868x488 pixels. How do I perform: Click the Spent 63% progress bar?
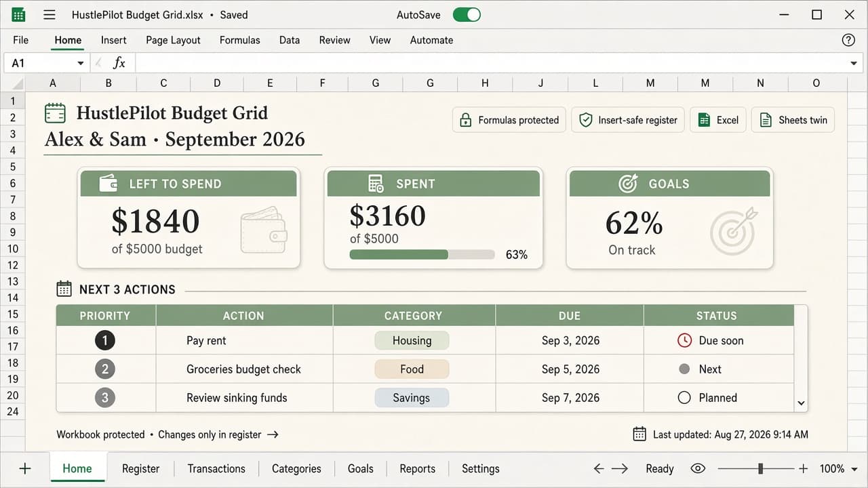tap(422, 255)
